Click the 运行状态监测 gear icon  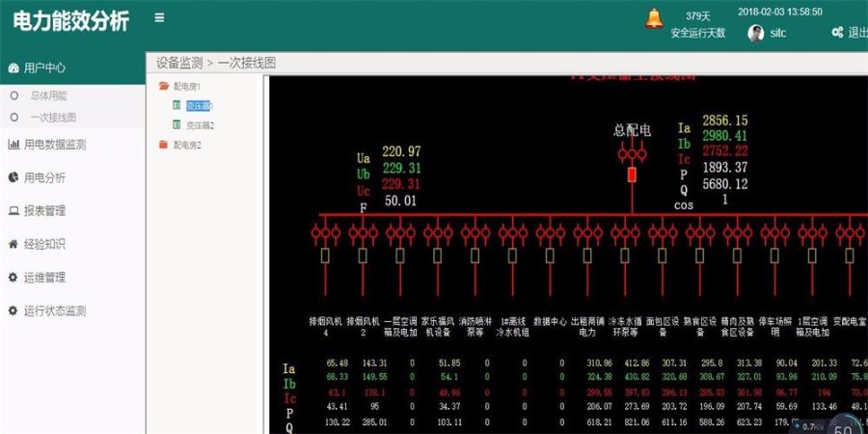coord(14,311)
